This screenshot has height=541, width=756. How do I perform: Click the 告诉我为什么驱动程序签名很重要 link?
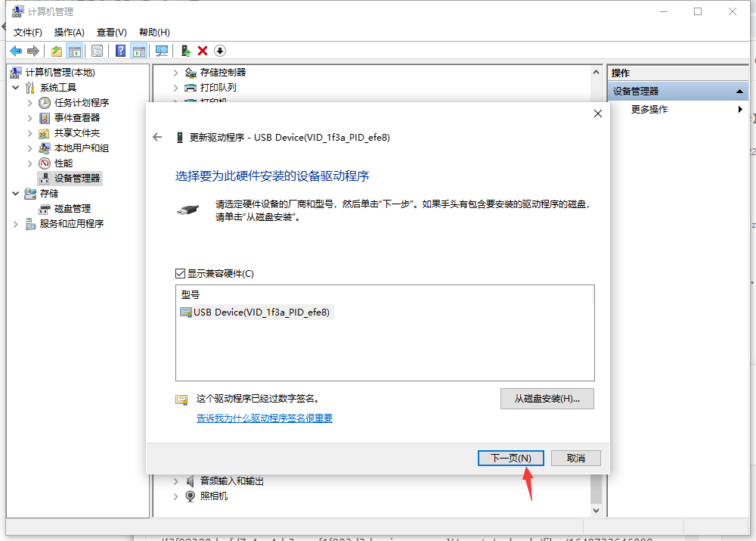[x=265, y=418]
